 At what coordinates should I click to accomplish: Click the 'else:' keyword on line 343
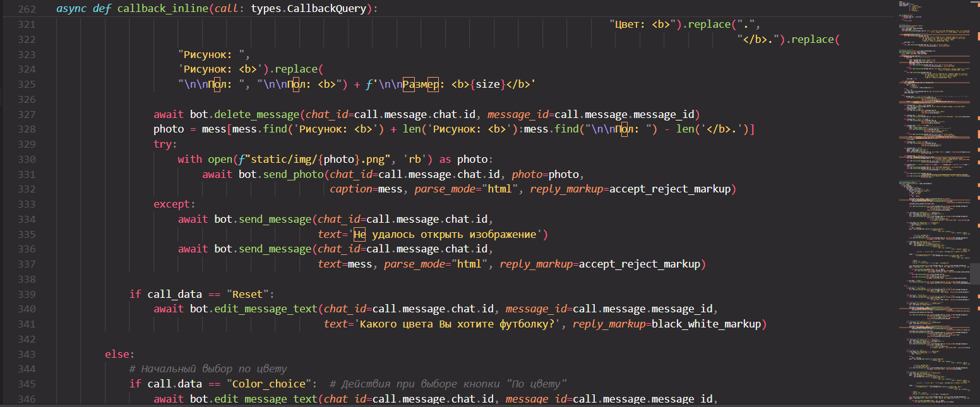120,355
